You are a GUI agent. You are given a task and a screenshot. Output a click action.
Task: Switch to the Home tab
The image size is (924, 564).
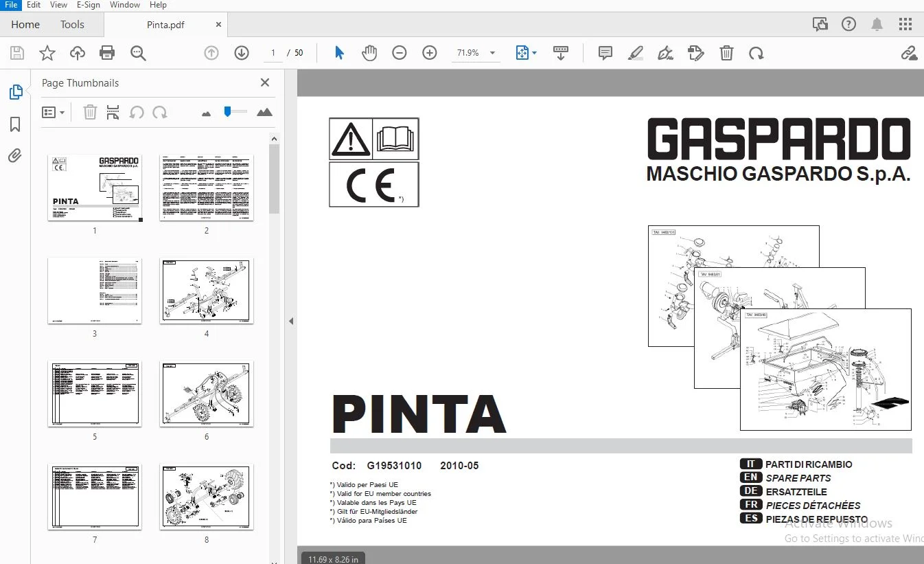click(x=25, y=24)
